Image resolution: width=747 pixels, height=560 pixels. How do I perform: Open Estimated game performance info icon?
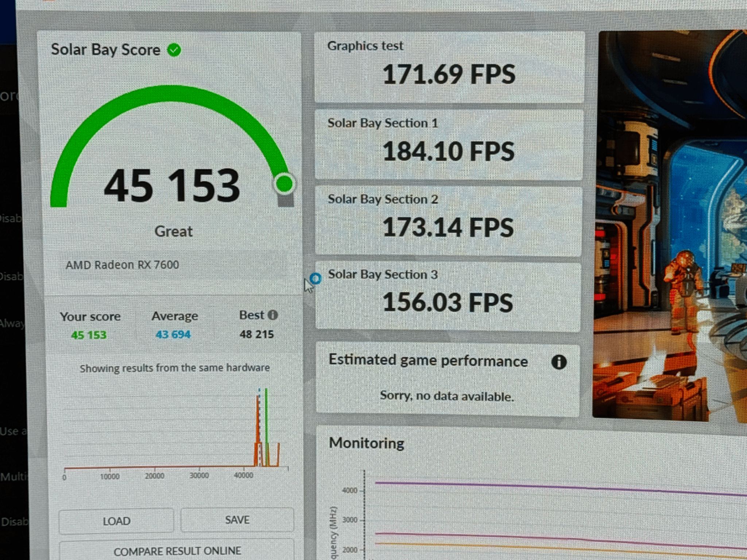559,362
